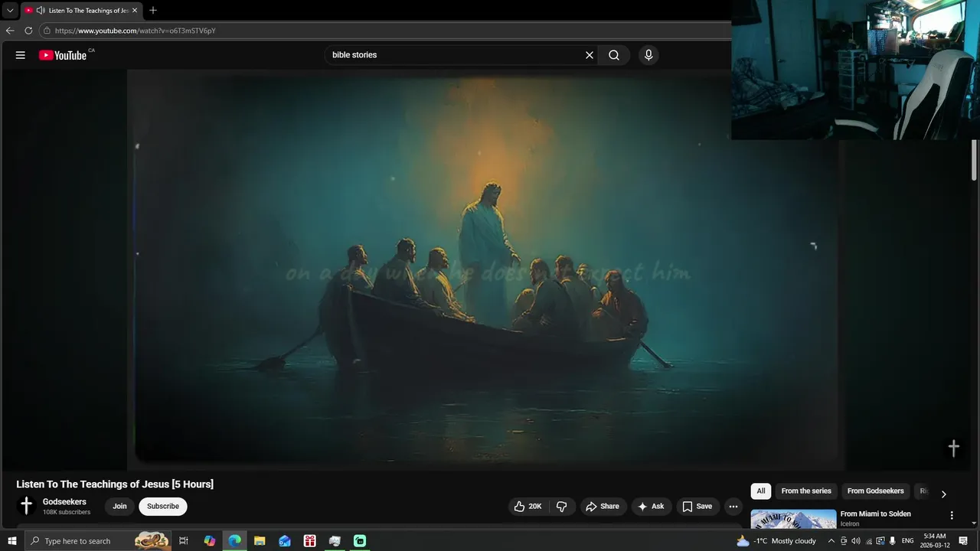Open the Godseekers channel avatar
Screen dimensions: 980x551
(26, 506)
